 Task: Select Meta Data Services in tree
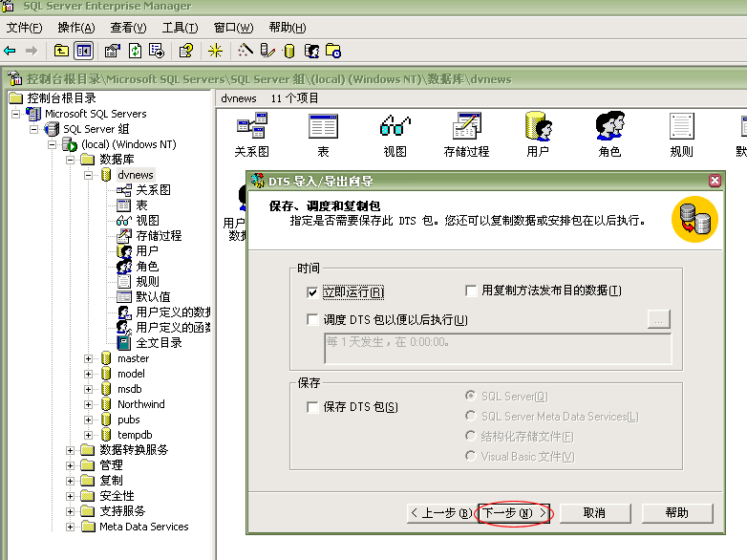point(143,527)
